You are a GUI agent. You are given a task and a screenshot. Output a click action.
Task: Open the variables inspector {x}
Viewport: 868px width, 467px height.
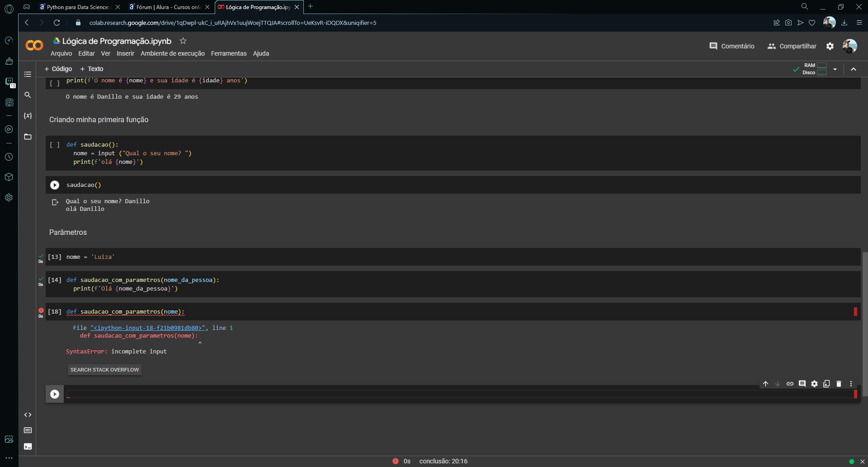[x=28, y=116]
